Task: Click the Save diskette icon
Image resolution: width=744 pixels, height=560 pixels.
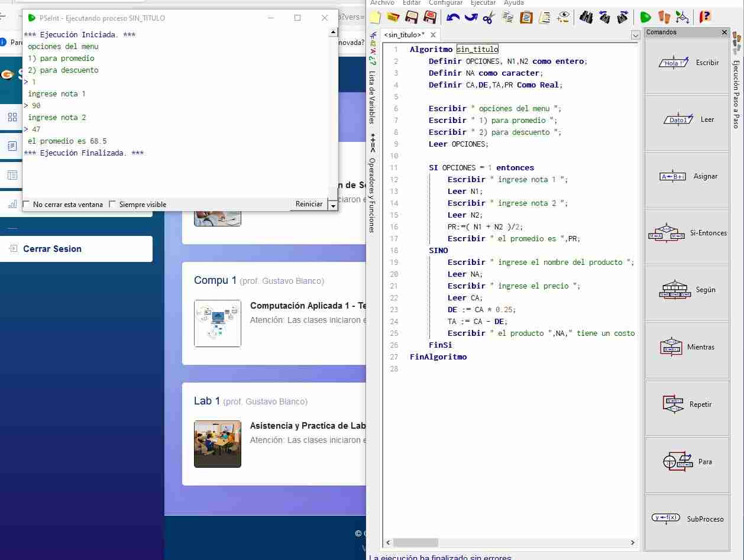Action: (412, 17)
